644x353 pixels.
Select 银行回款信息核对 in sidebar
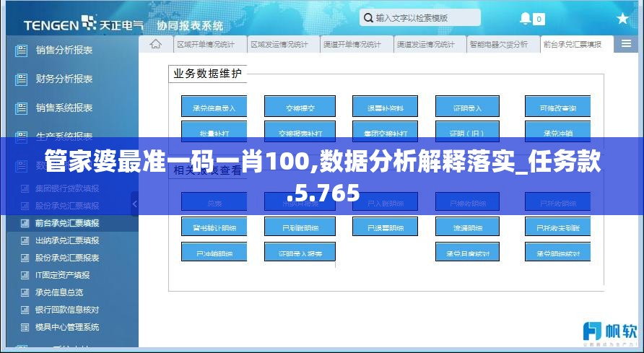click(67, 310)
